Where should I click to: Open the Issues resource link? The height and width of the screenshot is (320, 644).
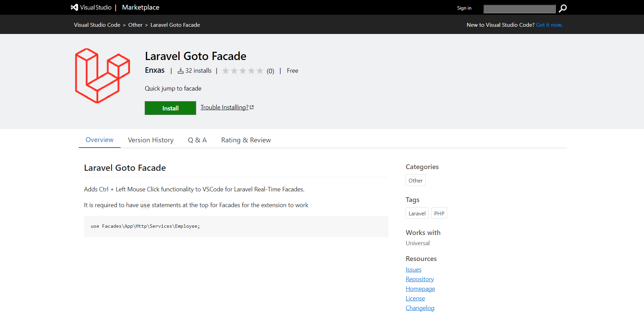pyautogui.click(x=414, y=270)
